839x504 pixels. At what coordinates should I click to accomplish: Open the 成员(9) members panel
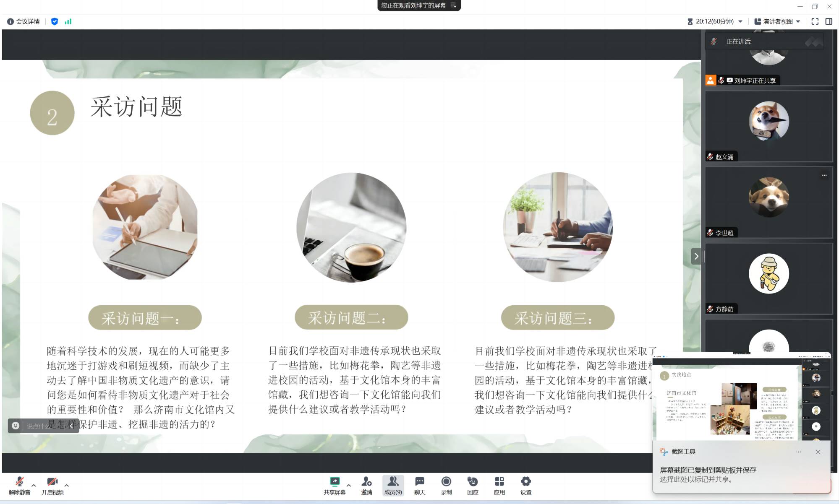coord(393,485)
